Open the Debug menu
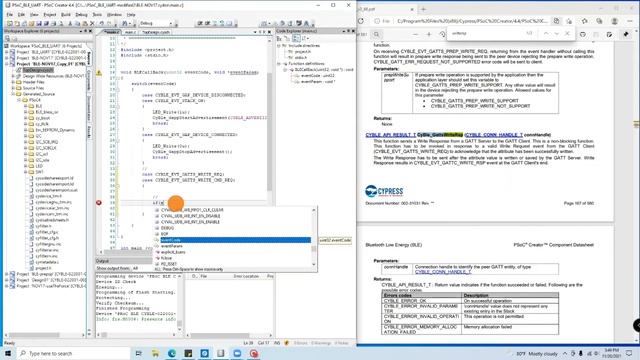 pyautogui.click(x=82, y=15)
